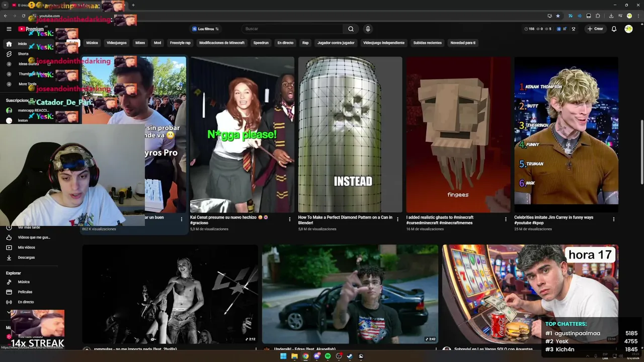Select Novedad para ti chip

click(x=463, y=43)
